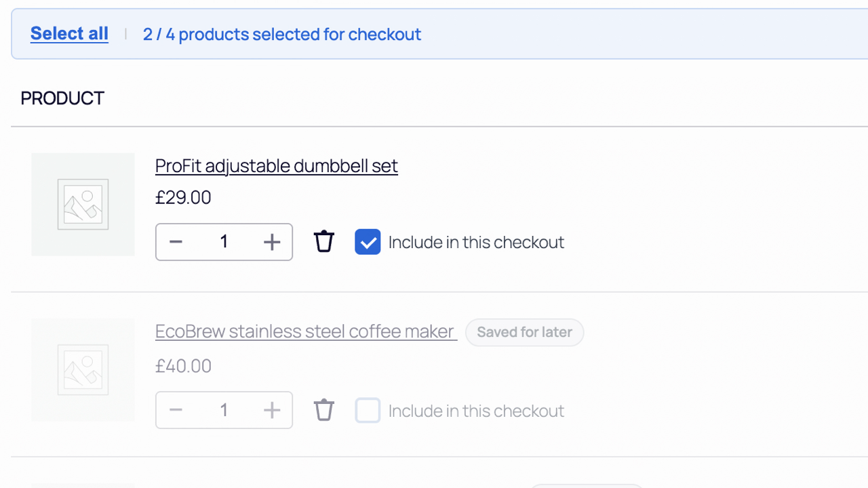Click the £40.00 price label
The width and height of the screenshot is (868, 488).
tap(183, 365)
